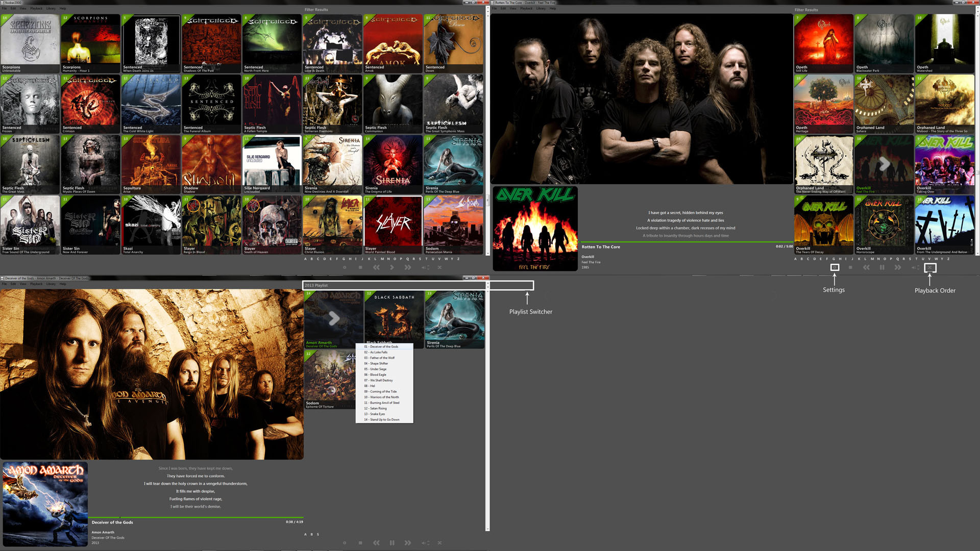980x551 pixels.
Task: Select Opeth Heritage album cover
Action: tap(824, 104)
